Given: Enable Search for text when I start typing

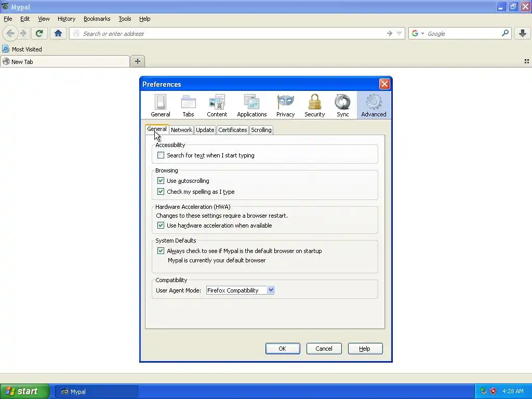Looking at the screenshot, I should 161,155.
